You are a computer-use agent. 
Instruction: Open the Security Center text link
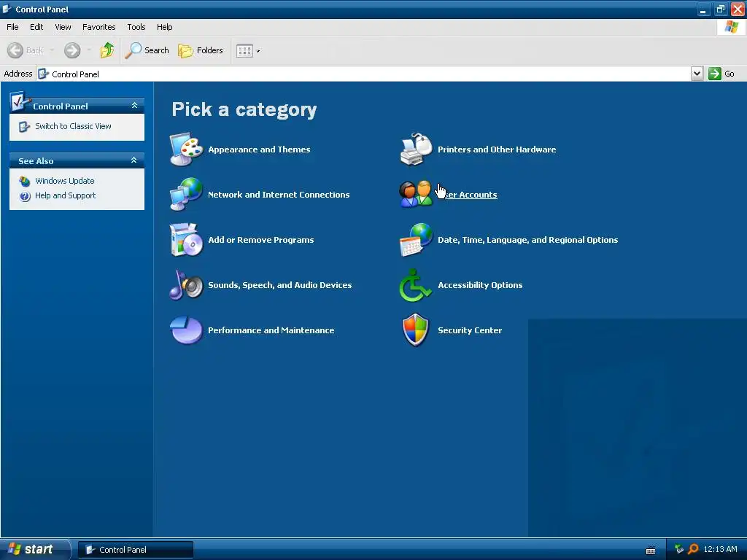click(470, 330)
